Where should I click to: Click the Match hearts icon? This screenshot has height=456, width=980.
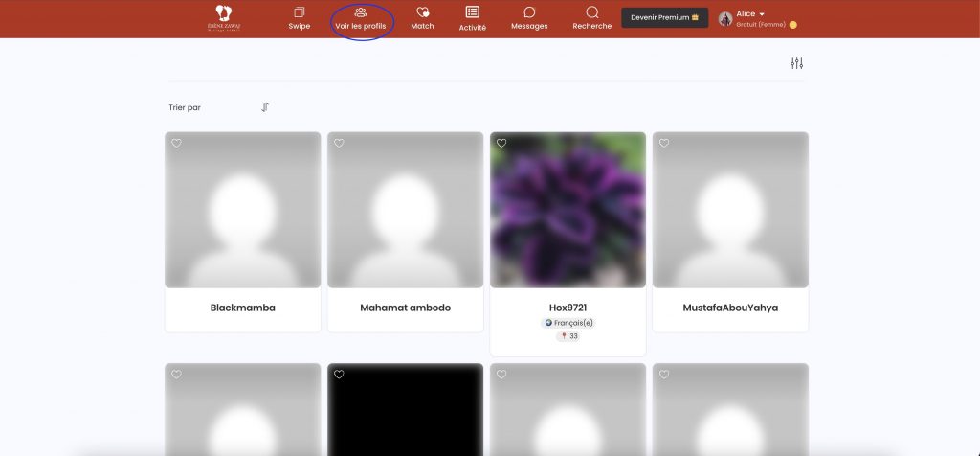click(422, 11)
